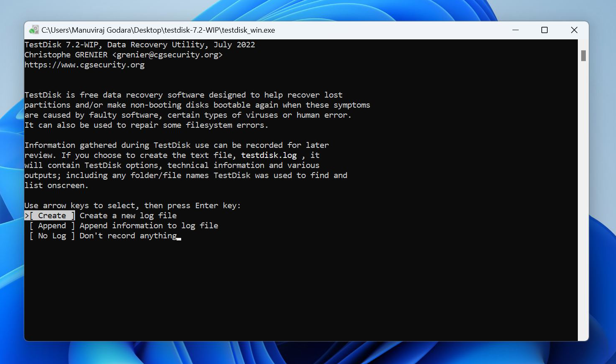Click the console scrollbar thumb
This screenshot has width=616, height=364.
coord(583,56)
